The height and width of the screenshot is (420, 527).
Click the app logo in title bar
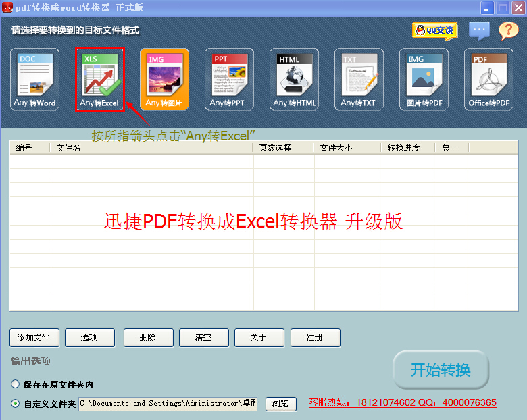click(7, 7)
